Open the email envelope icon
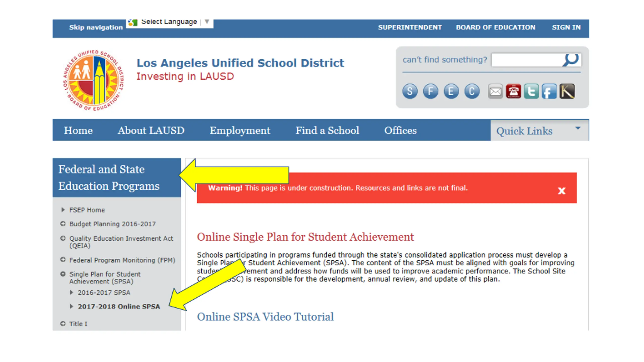Screen dimensions: 644x362 pos(495,91)
